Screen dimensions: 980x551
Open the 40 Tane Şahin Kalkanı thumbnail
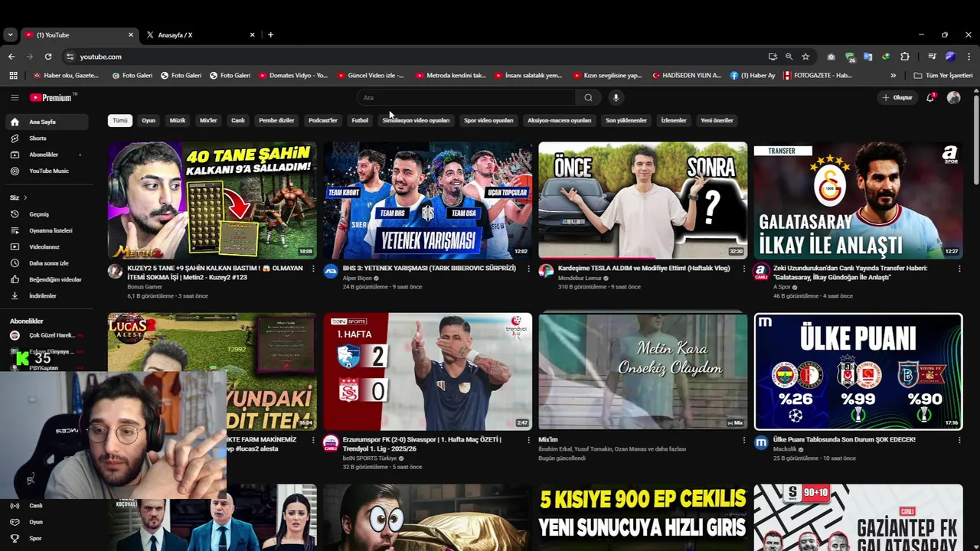point(212,200)
